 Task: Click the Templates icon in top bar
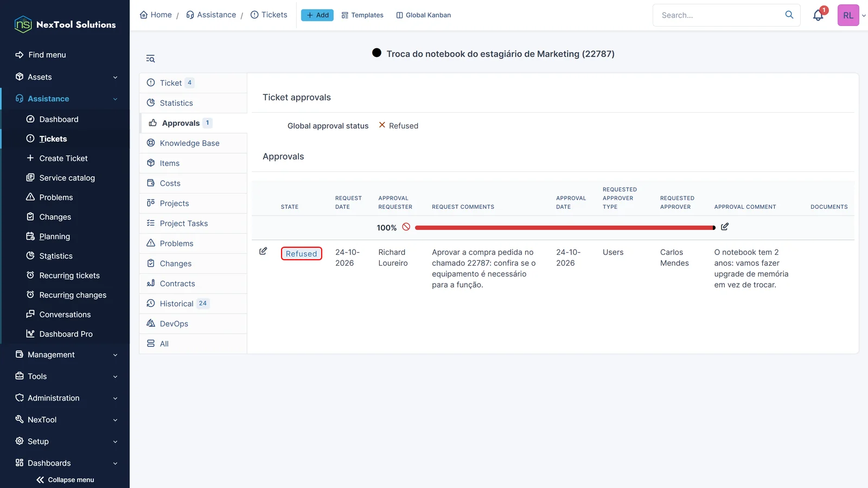click(x=345, y=15)
